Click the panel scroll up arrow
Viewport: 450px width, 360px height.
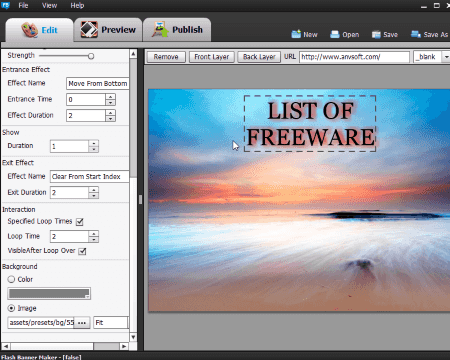pos(133,54)
